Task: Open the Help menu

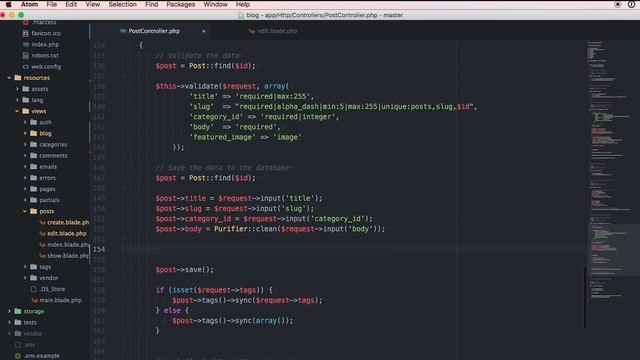Action: coord(242,4)
